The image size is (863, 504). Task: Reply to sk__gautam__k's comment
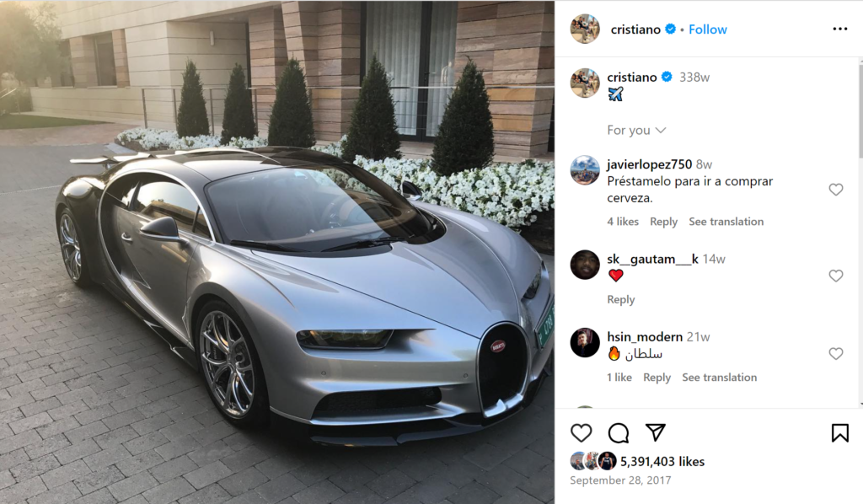tap(621, 299)
